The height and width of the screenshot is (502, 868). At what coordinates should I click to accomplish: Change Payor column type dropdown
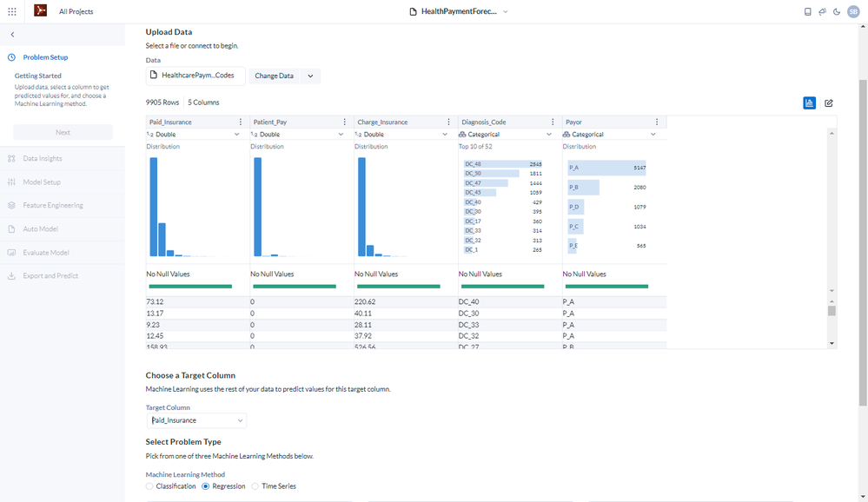coord(609,135)
